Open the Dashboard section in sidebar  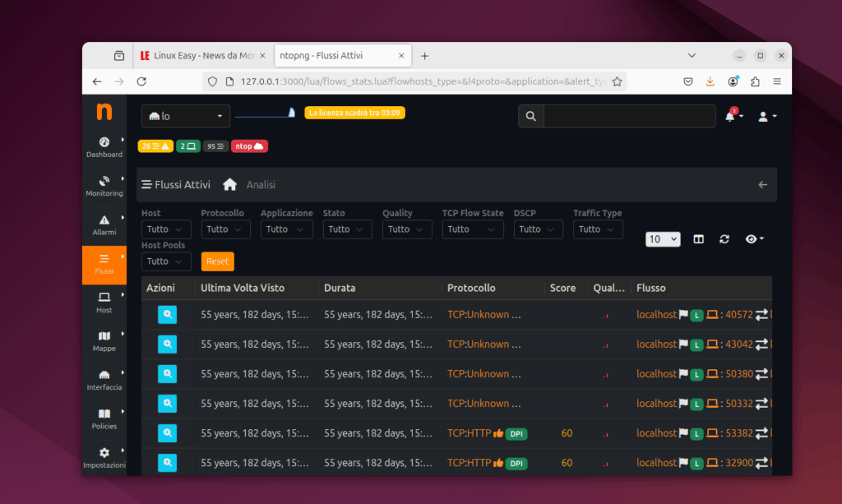click(x=104, y=146)
